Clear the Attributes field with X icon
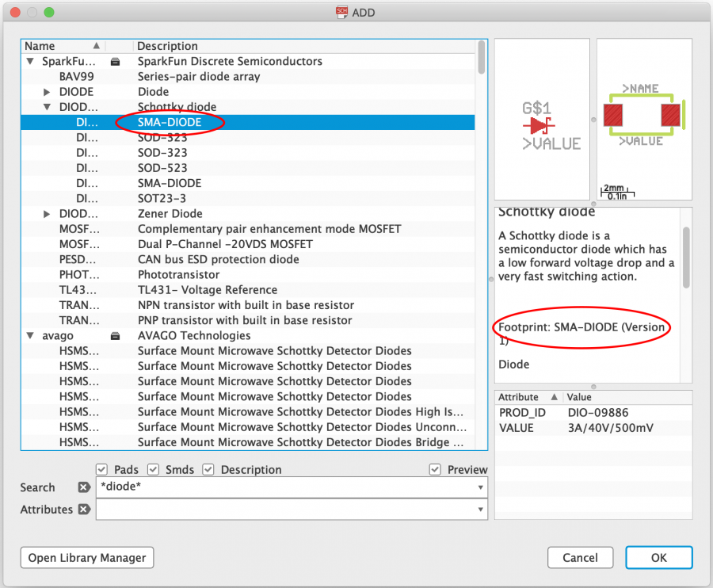Screen dimensions: 713x588 click(84, 510)
